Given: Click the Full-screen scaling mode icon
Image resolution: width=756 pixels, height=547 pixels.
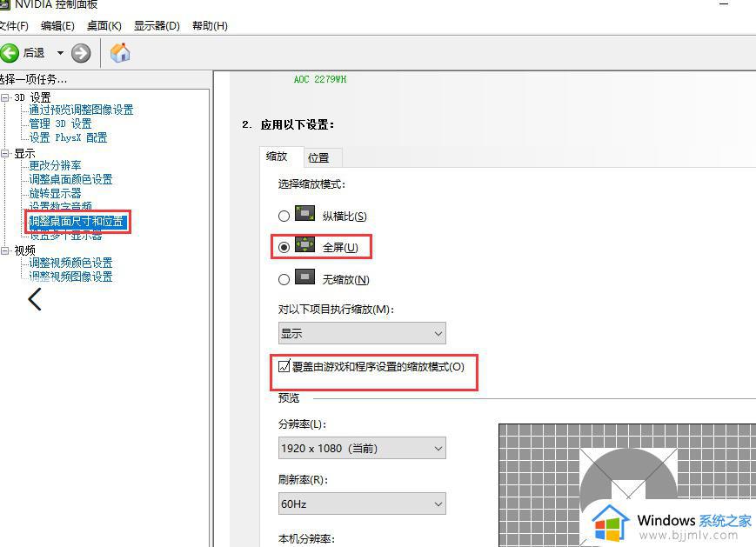Looking at the screenshot, I should [304, 245].
